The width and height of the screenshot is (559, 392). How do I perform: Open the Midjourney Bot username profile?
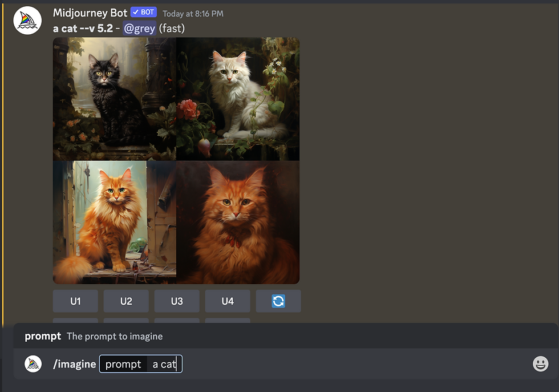pos(90,13)
